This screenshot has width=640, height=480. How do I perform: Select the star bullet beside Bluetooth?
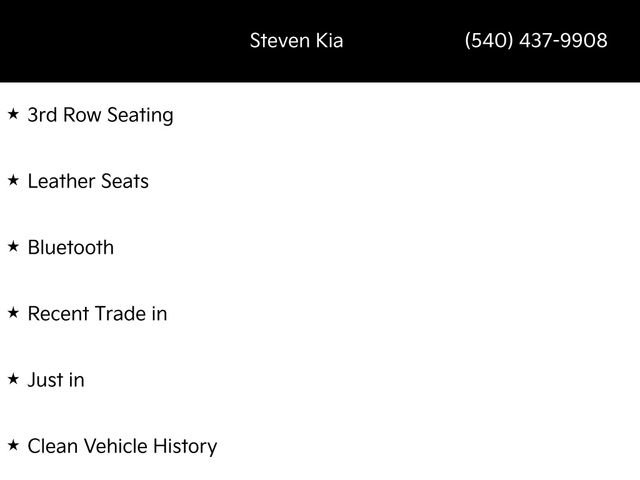[x=13, y=246]
